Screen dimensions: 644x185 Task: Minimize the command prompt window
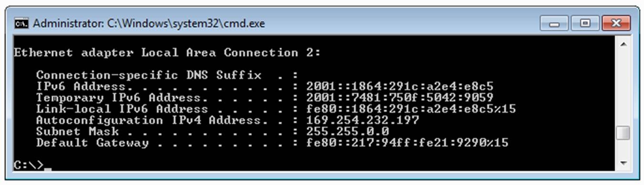pos(555,23)
